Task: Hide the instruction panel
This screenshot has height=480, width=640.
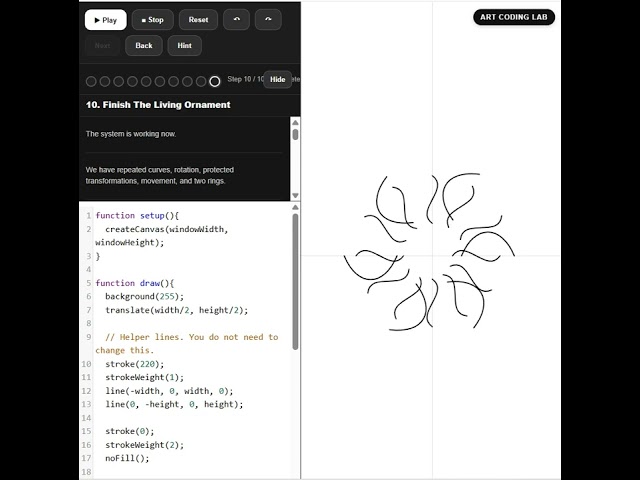Action: (278, 80)
